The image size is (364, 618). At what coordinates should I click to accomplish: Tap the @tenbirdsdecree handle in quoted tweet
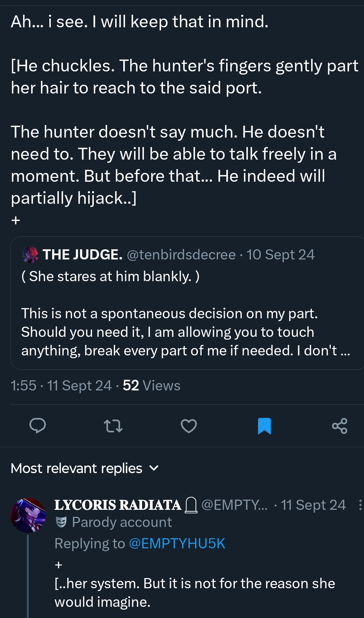coord(181,255)
